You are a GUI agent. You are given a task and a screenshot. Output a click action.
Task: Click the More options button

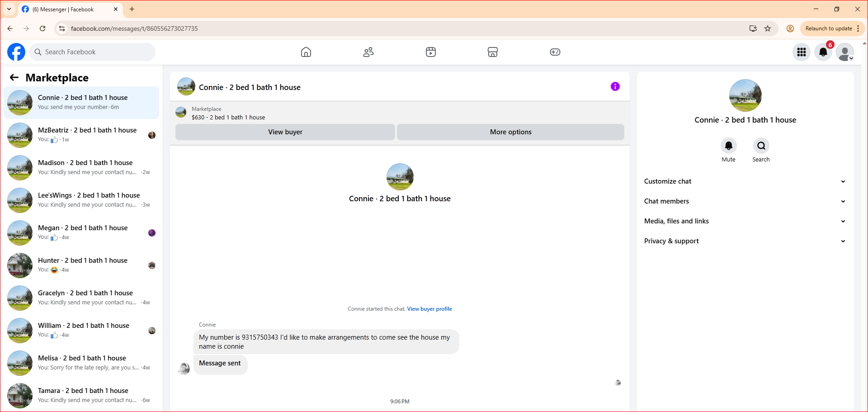(511, 132)
